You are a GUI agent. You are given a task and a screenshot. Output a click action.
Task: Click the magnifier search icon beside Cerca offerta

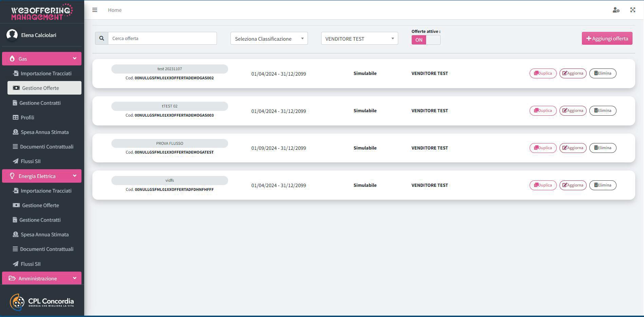102,38
